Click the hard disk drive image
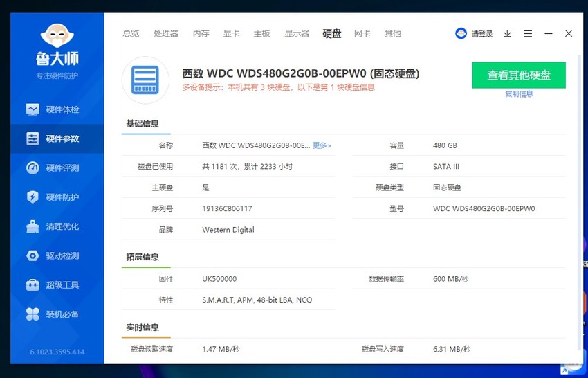 145,80
